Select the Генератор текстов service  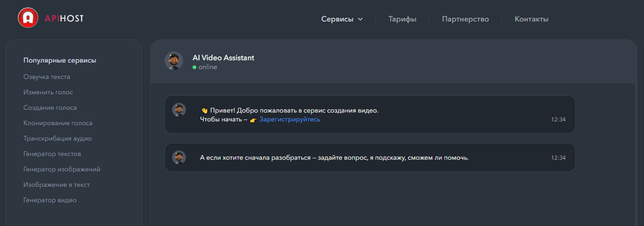click(x=52, y=154)
